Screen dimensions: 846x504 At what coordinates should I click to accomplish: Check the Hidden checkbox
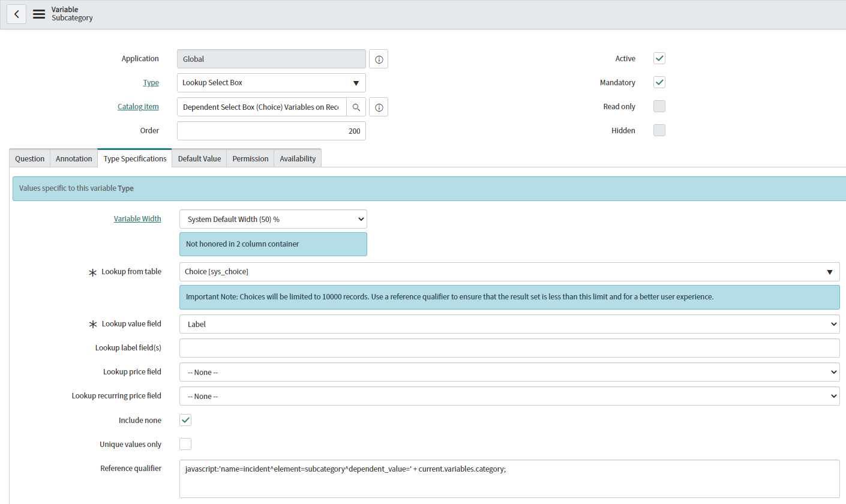tap(659, 130)
